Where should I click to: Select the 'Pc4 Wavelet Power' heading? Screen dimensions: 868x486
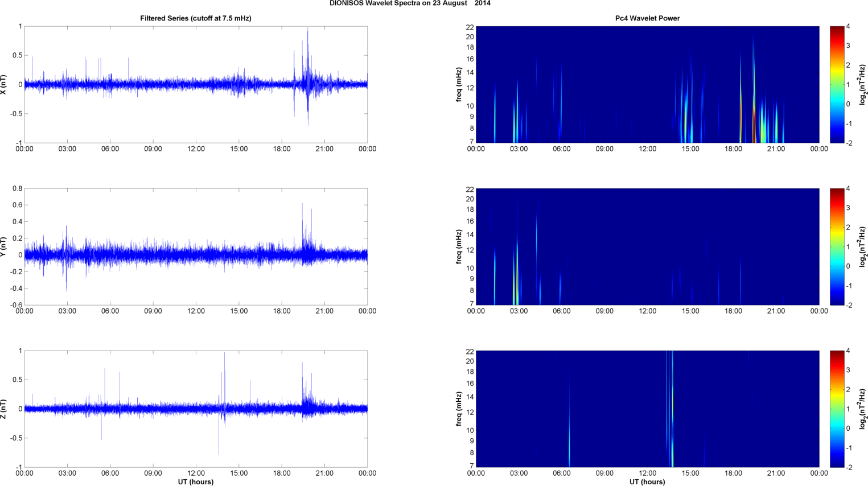(x=647, y=18)
